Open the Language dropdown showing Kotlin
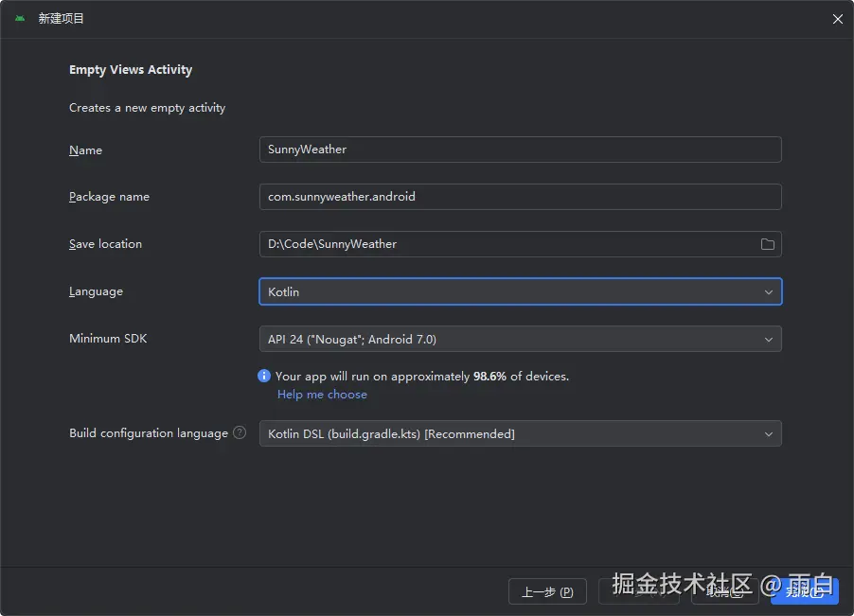854x616 pixels. coord(520,291)
